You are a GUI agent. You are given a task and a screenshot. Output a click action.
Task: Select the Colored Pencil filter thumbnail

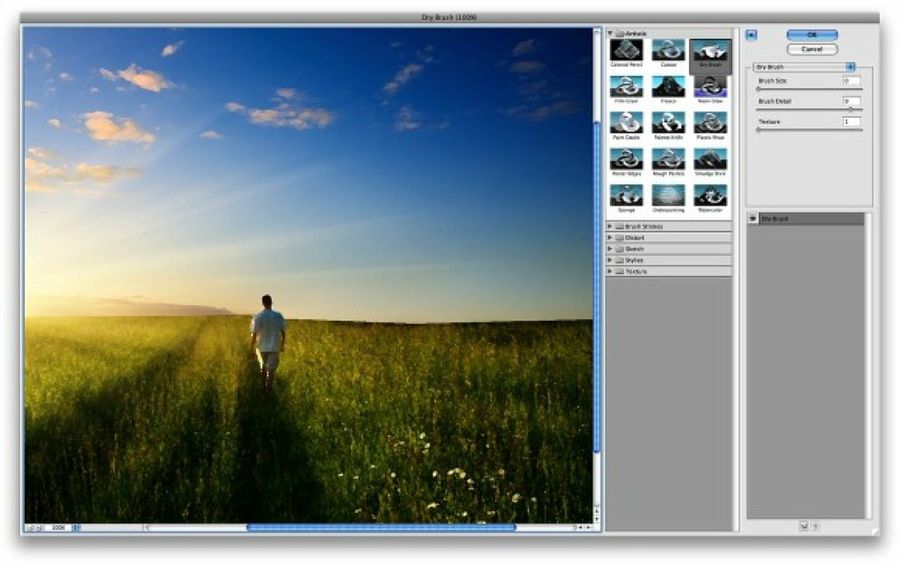(626, 50)
